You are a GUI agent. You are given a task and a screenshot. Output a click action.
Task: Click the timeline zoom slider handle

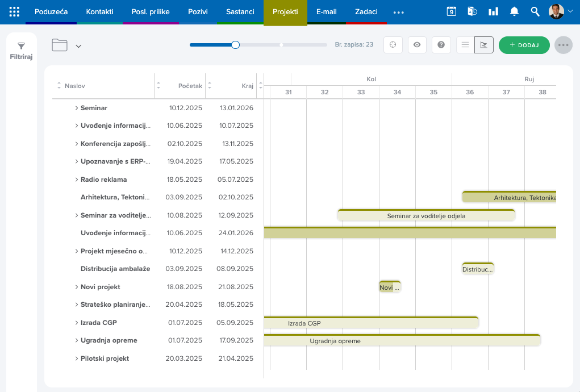(235, 45)
